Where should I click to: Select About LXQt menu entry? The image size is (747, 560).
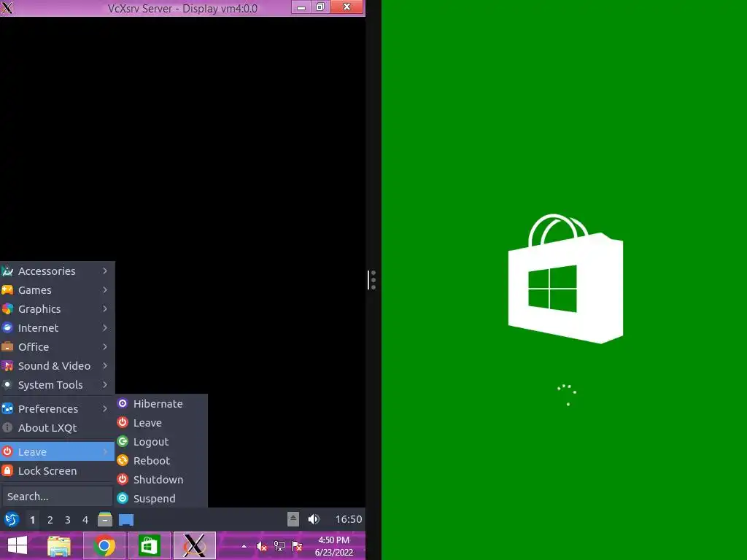tap(57, 428)
